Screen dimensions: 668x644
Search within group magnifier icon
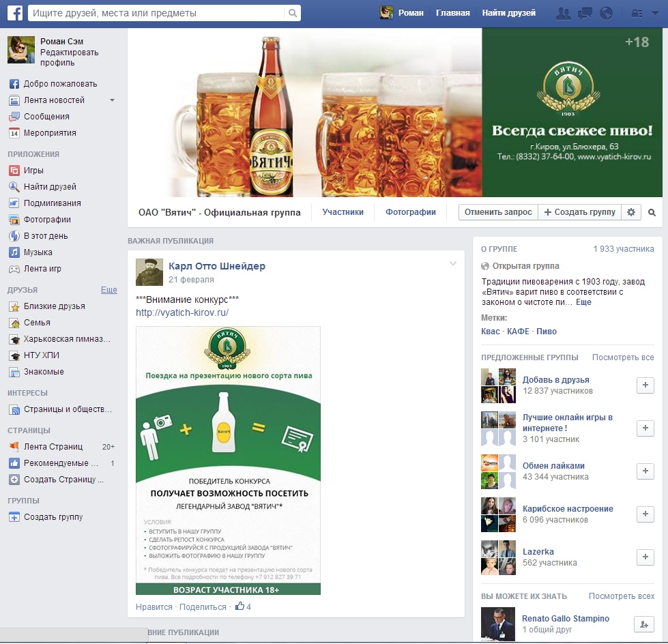pyautogui.click(x=652, y=212)
